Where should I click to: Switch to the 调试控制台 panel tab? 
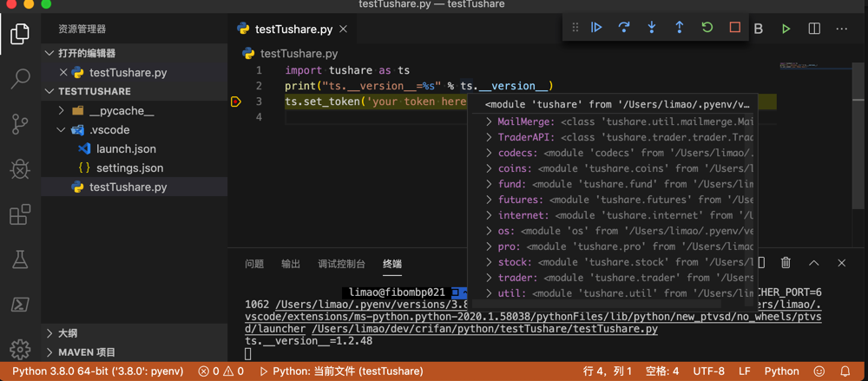coord(341,264)
